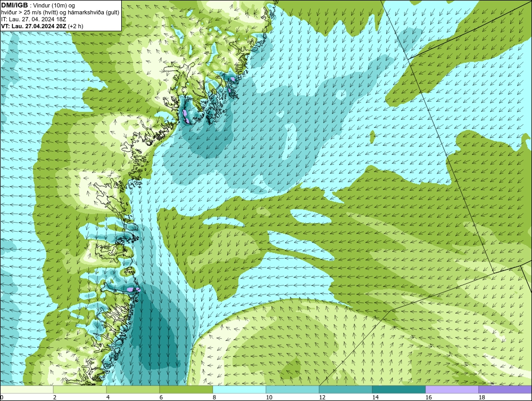Click the legend label 12
Viewport: 532px width, 401px height.
click(322, 398)
